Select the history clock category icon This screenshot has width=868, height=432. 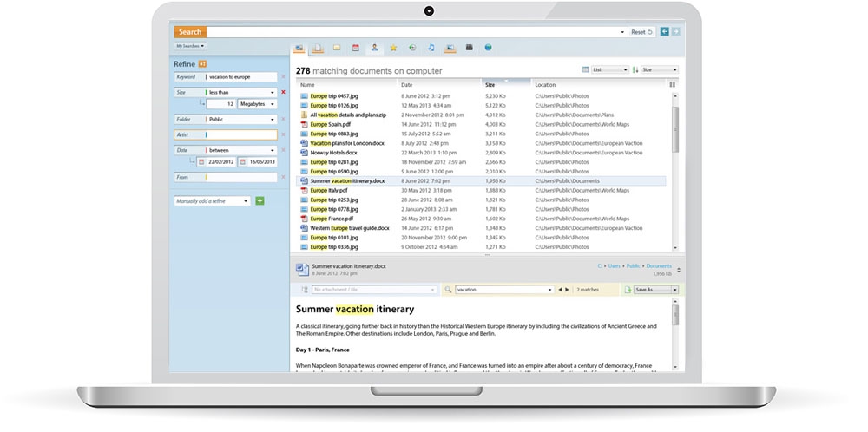pyautogui.click(x=412, y=48)
